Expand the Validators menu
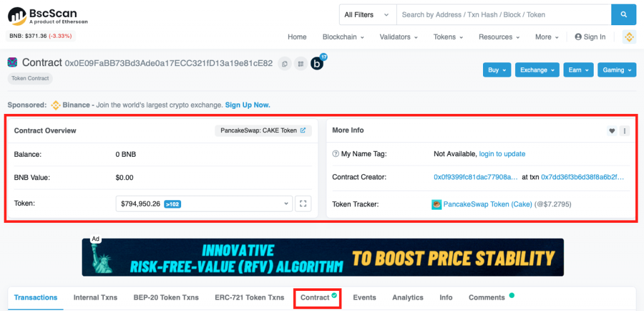The image size is (644, 311). coord(398,37)
